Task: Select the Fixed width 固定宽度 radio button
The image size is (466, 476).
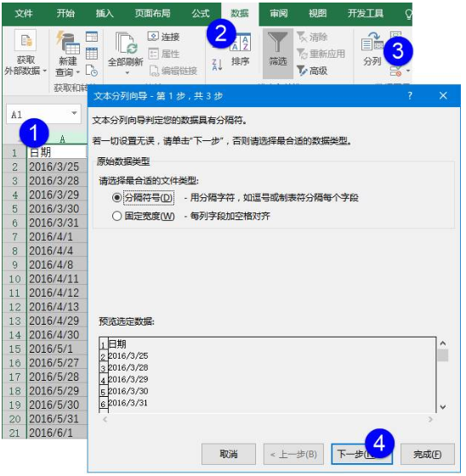Action: pos(116,217)
